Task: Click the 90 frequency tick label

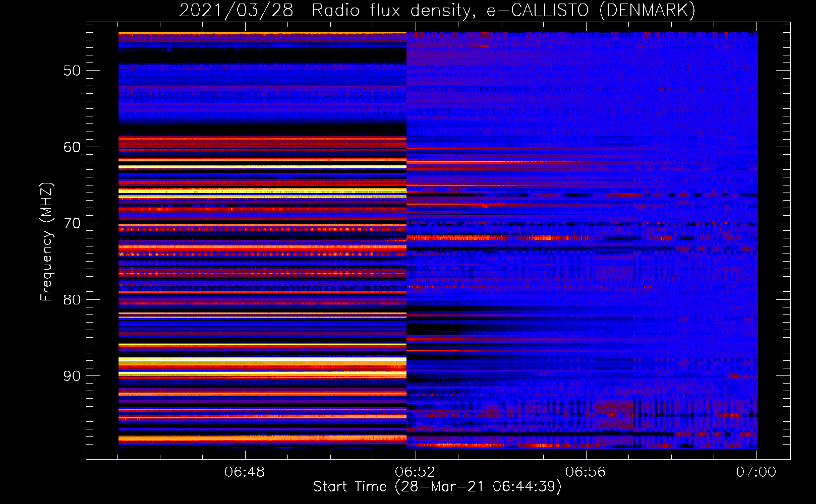Action: pyautogui.click(x=72, y=376)
